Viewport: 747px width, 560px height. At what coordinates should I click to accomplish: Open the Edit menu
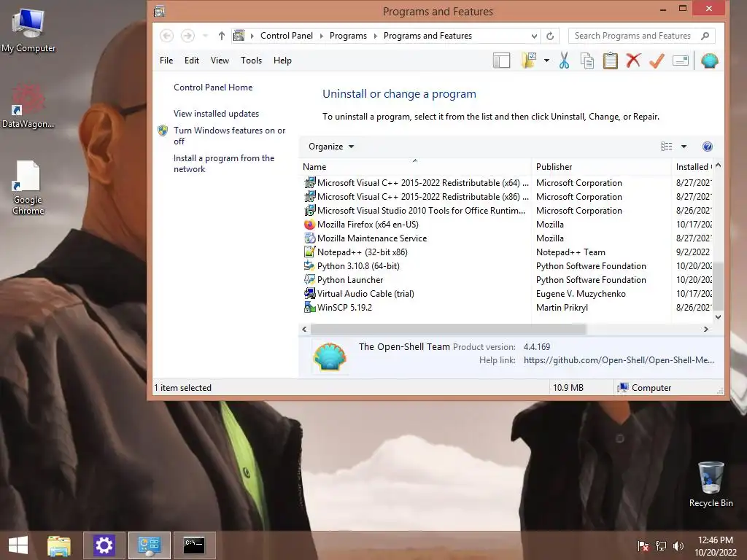click(192, 61)
